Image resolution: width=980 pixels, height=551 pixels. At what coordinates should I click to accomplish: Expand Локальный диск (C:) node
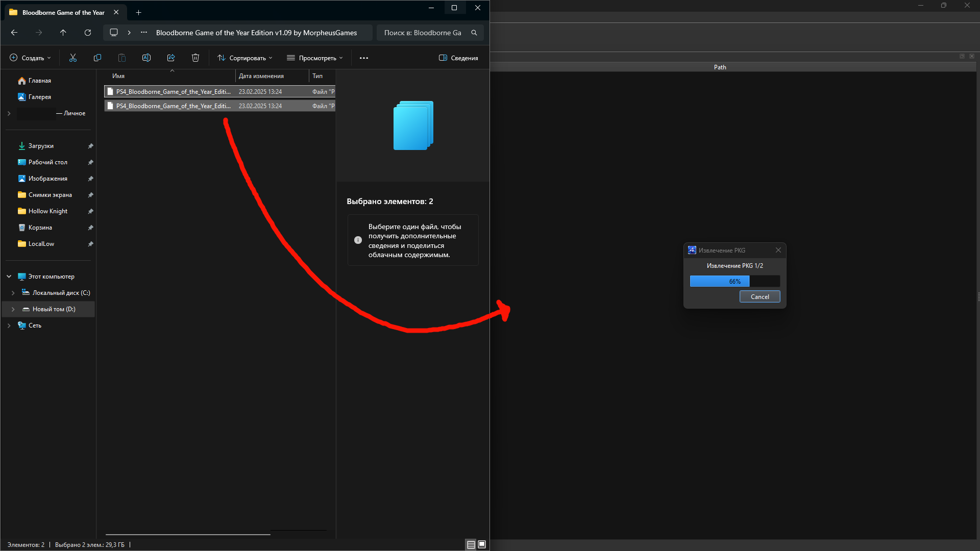point(13,293)
